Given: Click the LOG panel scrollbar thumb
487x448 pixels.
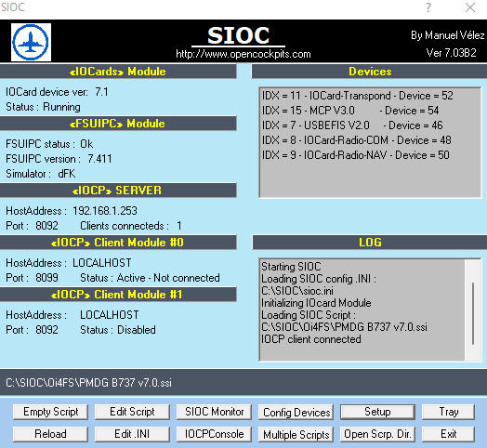Looking at the screenshot, I should pos(473,313).
